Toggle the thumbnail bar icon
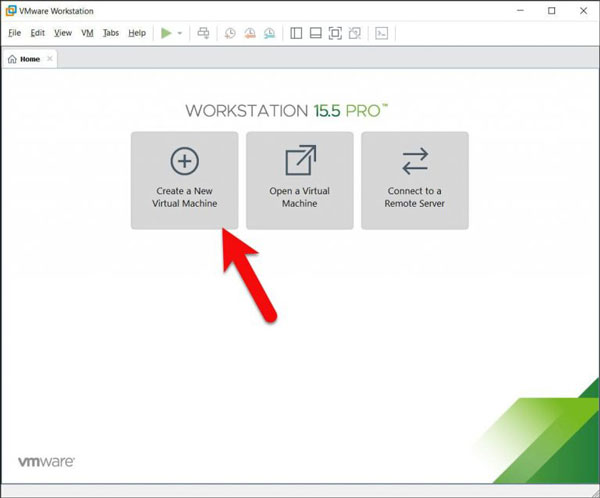 pyautogui.click(x=315, y=33)
